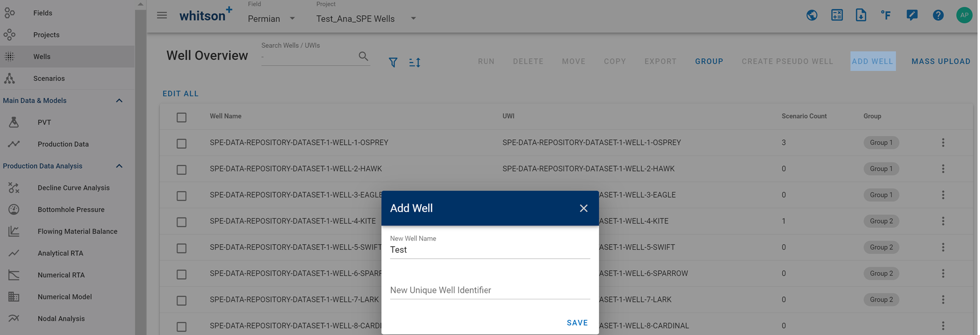
Task: Open the Field dropdown showing Permian
Action: pos(271,19)
